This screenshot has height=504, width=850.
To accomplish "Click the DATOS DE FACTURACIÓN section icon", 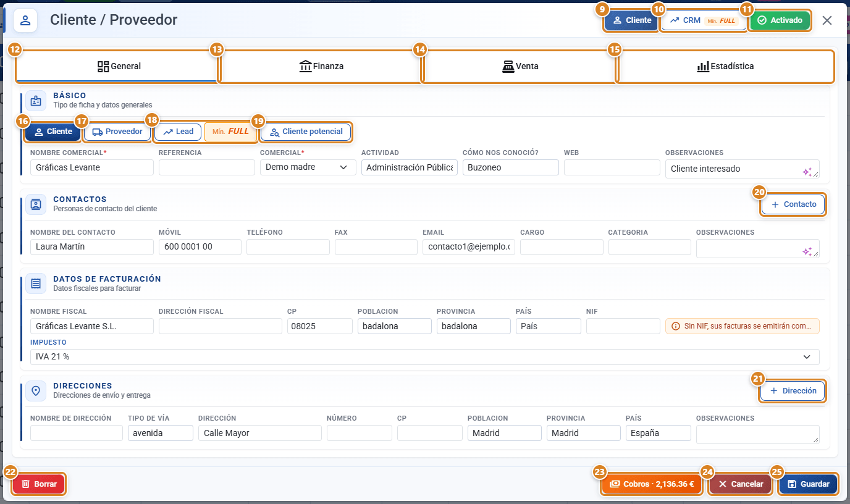I will click(x=36, y=283).
